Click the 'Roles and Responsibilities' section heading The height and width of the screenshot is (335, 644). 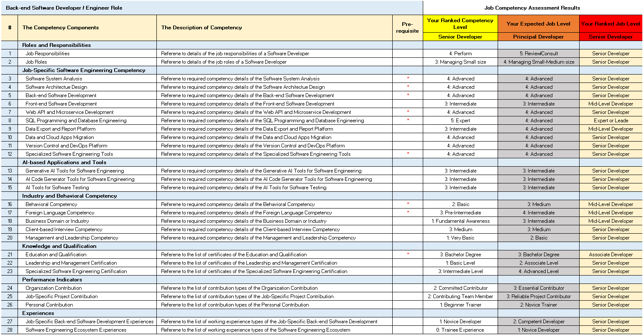pos(56,45)
